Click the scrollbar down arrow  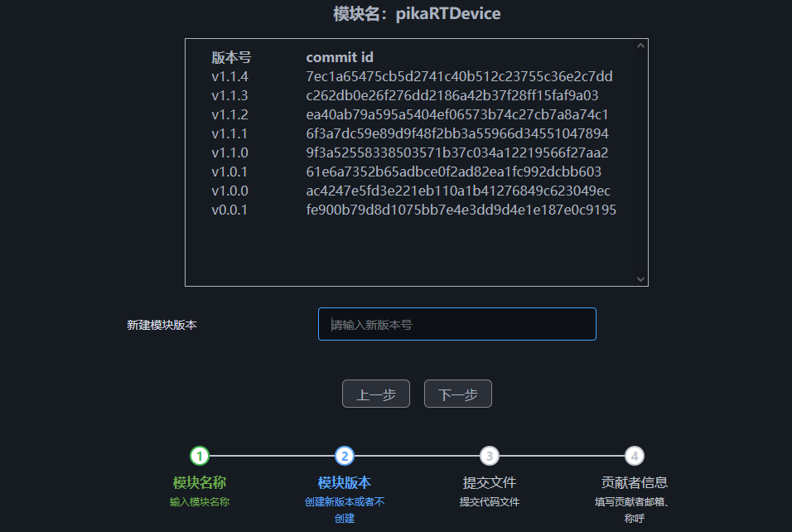click(x=640, y=278)
